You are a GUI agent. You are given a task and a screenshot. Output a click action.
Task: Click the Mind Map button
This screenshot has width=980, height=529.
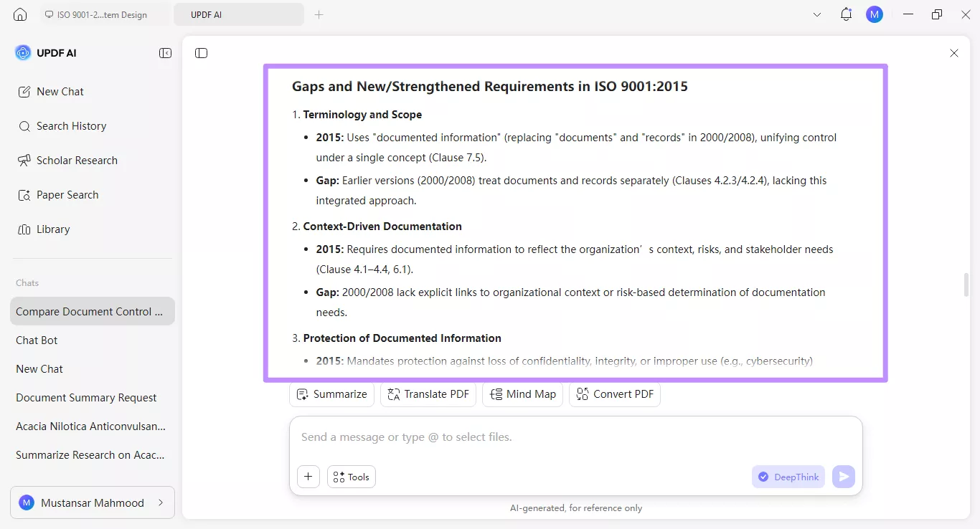coord(523,394)
